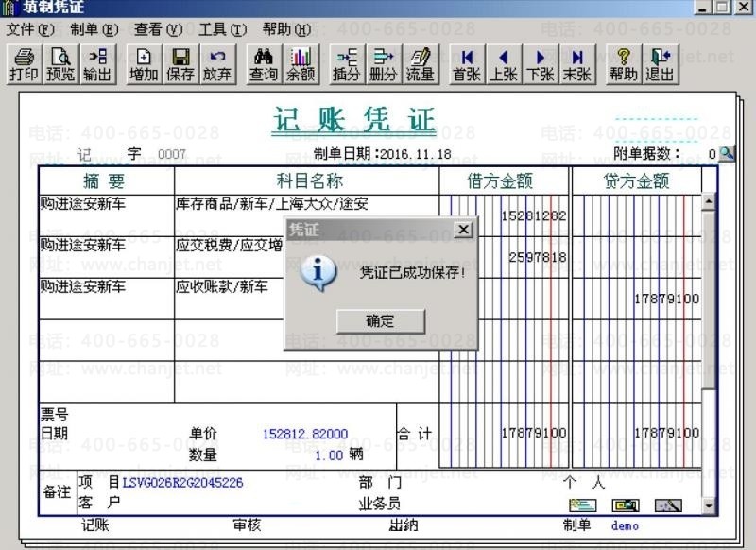Open the 文件(F) menu
Image resolution: width=756 pixels, height=550 pixels.
(x=30, y=29)
